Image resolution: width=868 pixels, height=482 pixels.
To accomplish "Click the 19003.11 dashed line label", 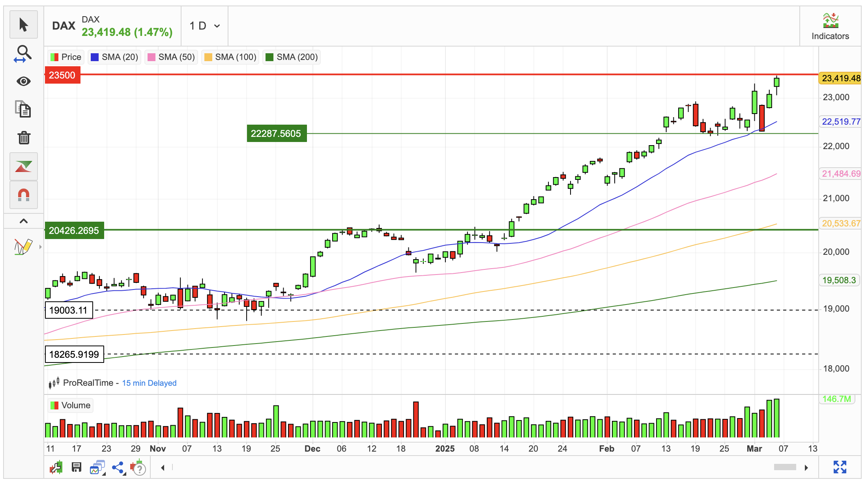I will pyautogui.click(x=69, y=310).
